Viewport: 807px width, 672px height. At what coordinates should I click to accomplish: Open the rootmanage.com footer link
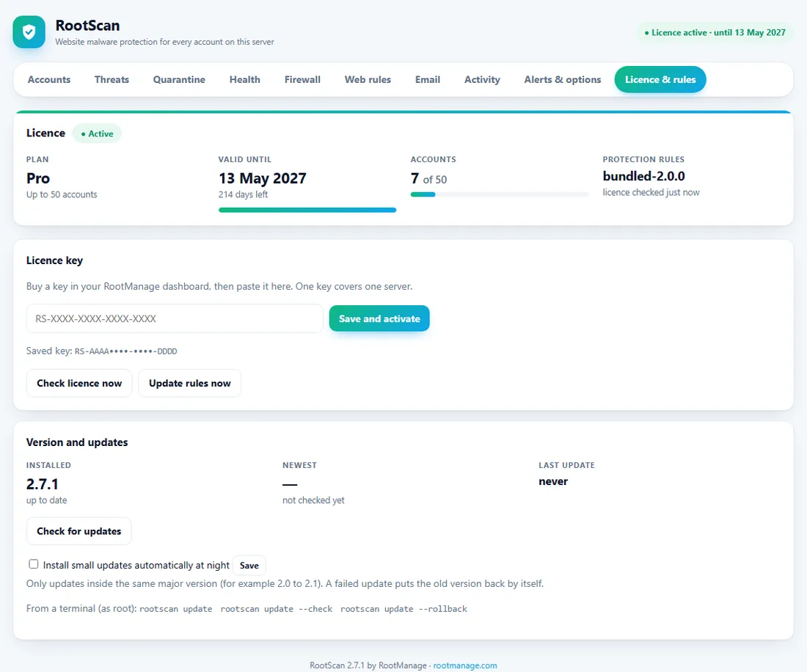pyautogui.click(x=465, y=665)
